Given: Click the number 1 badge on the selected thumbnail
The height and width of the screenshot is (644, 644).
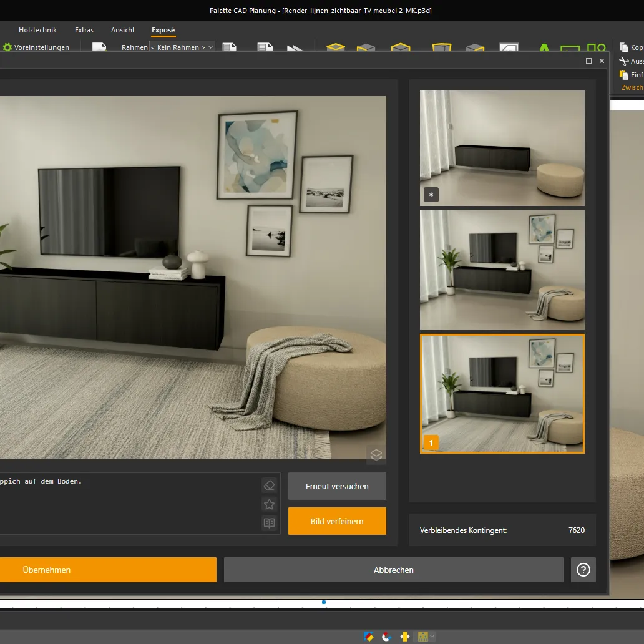Looking at the screenshot, I should coord(431,443).
